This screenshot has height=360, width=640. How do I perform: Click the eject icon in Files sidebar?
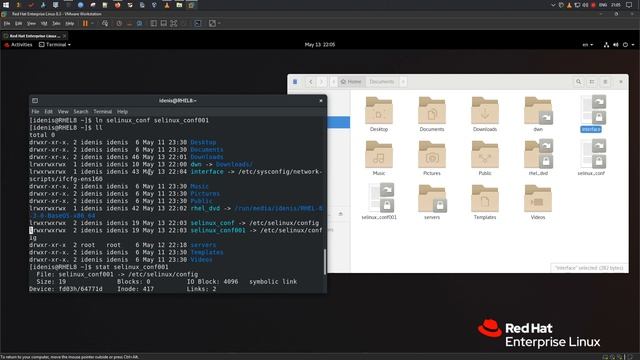click(x=340, y=214)
